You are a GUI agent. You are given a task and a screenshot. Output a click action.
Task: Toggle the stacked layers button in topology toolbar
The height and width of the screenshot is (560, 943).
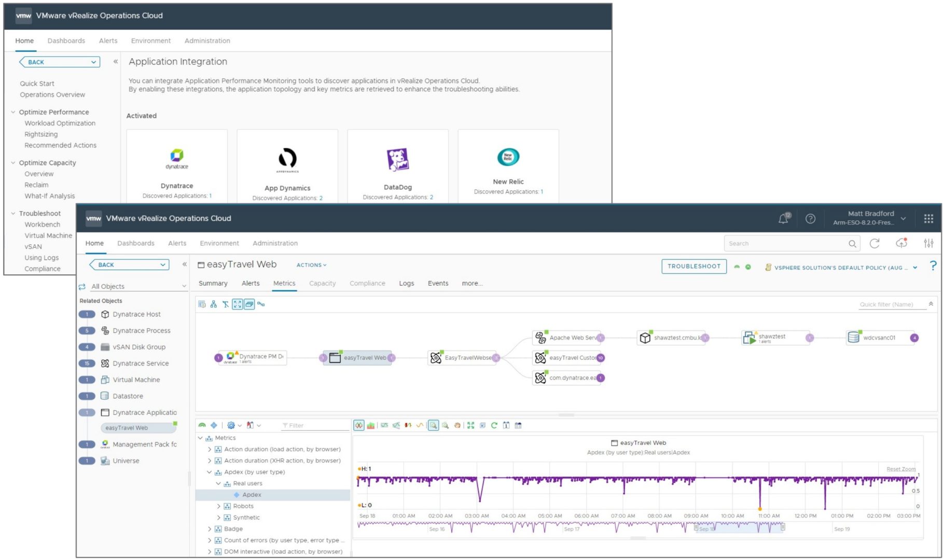click(x=249, y=304)
